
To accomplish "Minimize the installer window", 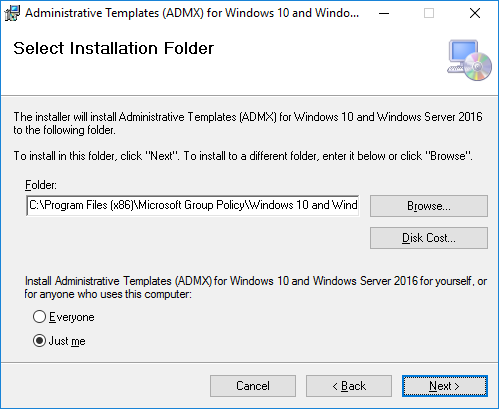I will [384, 13].
